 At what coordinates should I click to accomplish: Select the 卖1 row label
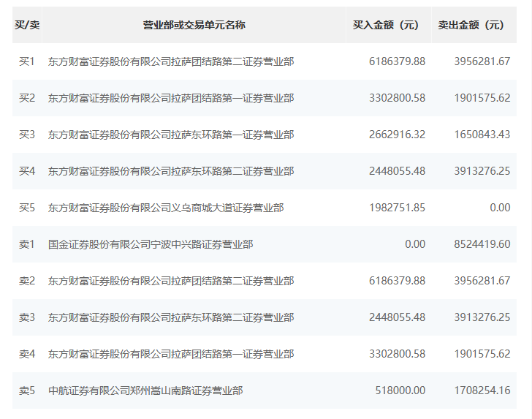click(x=27, y=244)
